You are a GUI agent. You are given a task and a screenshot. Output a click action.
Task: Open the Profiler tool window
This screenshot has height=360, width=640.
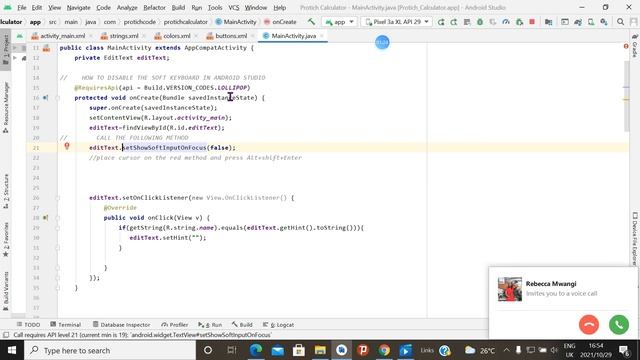(x=175, y=324)
